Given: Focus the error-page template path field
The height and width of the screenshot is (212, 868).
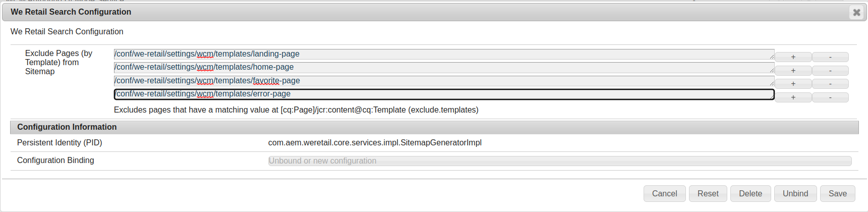Looking at the screenshot, I should [x=444, y=94].
